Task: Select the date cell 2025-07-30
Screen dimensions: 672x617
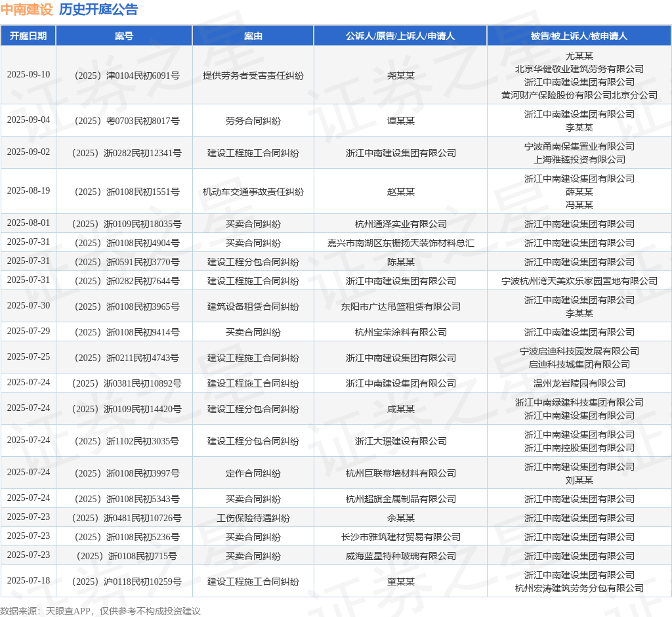Action: tap(28, 306)
